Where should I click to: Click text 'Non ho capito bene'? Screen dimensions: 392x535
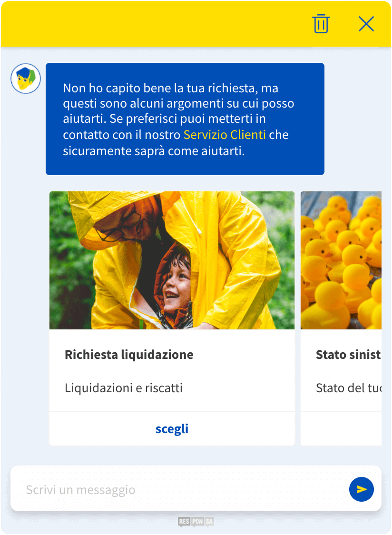pyautogui.click(x=118, y=88)
